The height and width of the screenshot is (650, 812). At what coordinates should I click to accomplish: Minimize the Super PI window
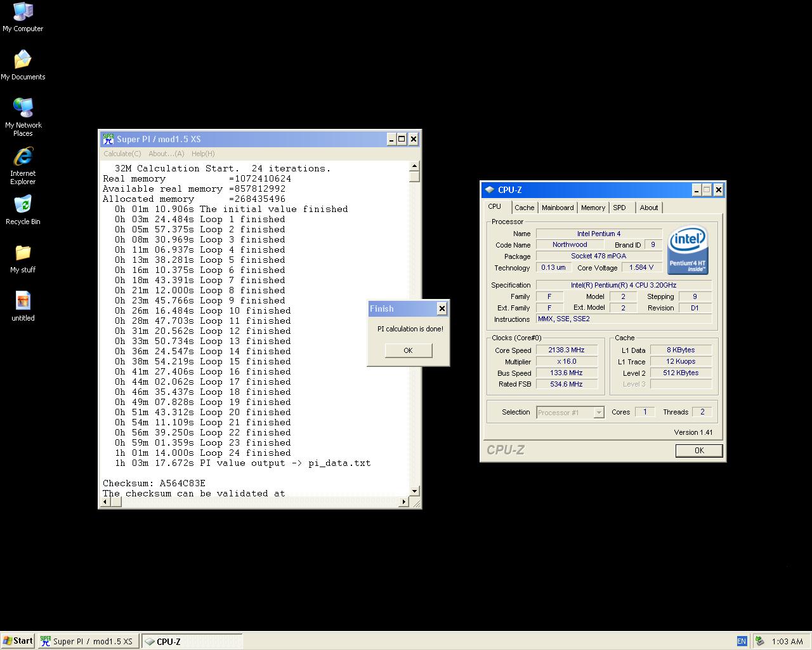391,139
